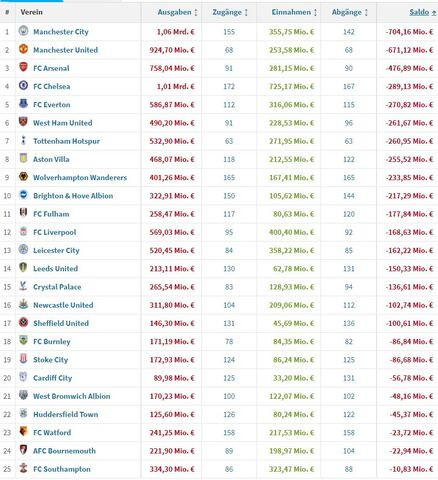Open the FC Southampton club link

coord(62,469)
